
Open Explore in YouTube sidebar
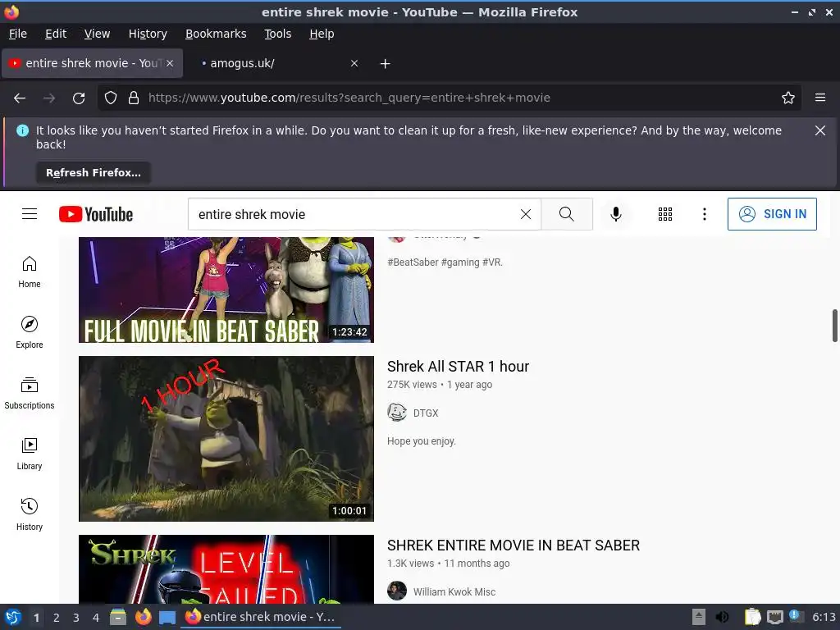click(x=30, y=333)
